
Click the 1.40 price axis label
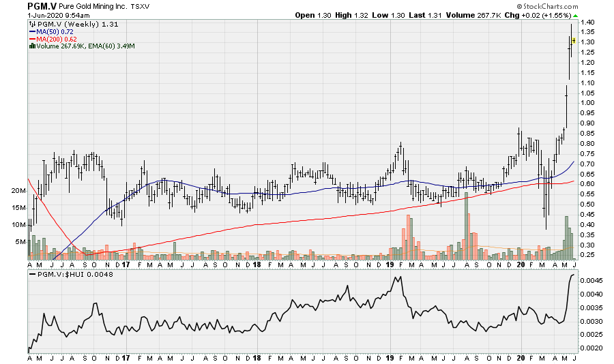click(588, 22)
